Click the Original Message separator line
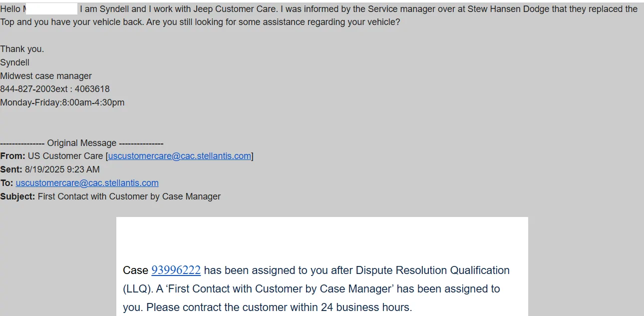This screenshot has height=316, width=644. coord(82,143)
